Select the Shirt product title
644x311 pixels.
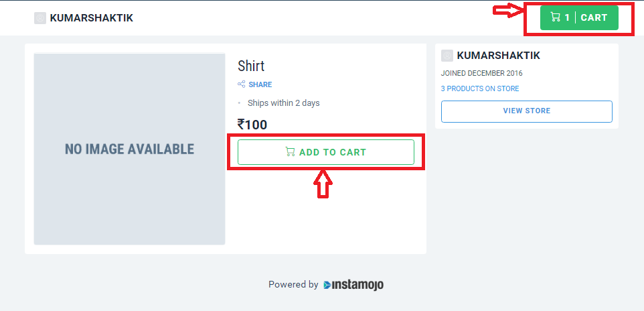pos(251,66)
